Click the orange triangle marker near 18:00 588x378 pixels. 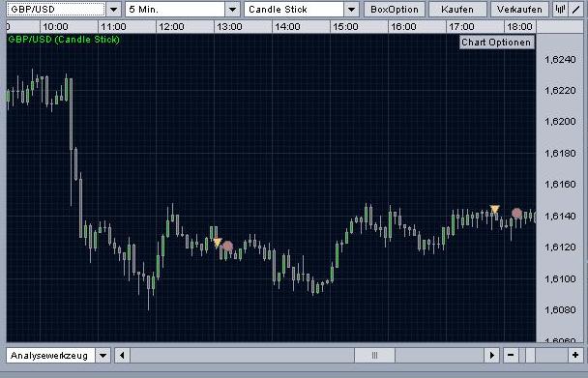click(x=494, y=209)
